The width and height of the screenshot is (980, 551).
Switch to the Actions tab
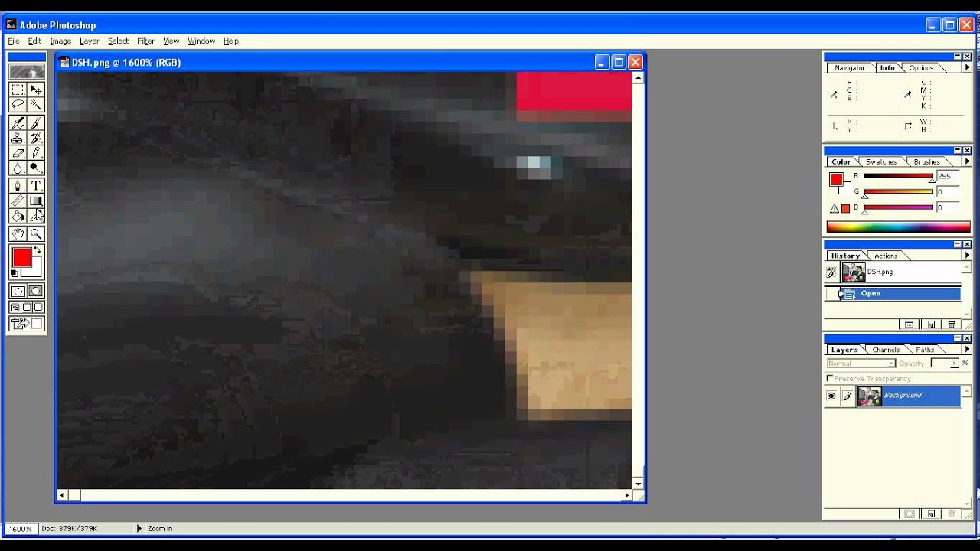pyautogui.click(x=886, y=256)
